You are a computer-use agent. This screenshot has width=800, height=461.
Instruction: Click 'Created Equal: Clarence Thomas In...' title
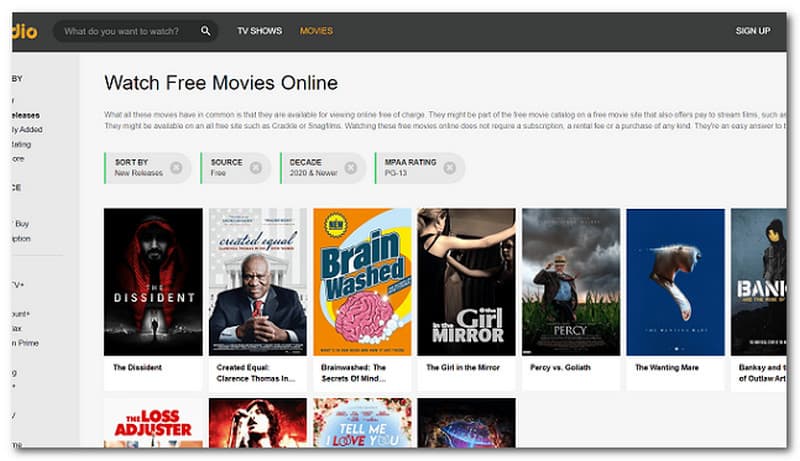(x=256, y=373)
